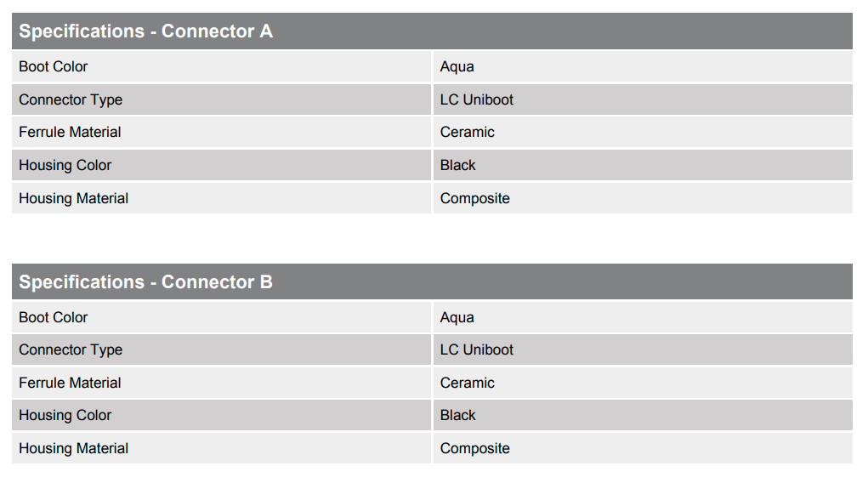Screen dimensions: 868x483
Task: Click Boot Color label under Connector B
Action: pos(53,317)
